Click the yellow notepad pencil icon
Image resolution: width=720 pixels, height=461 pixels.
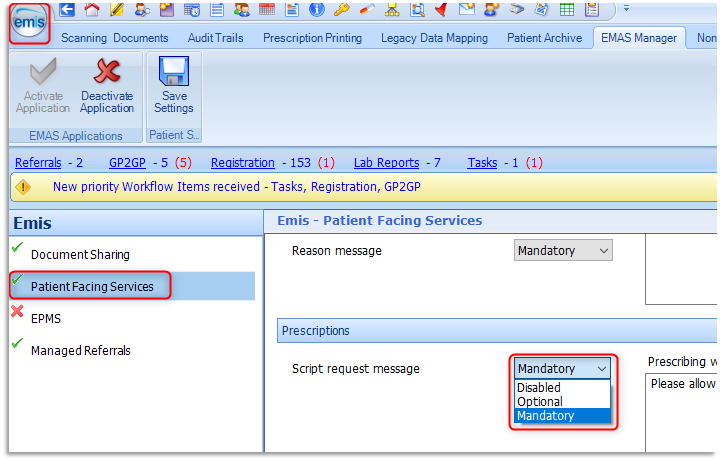pos(117,9)
